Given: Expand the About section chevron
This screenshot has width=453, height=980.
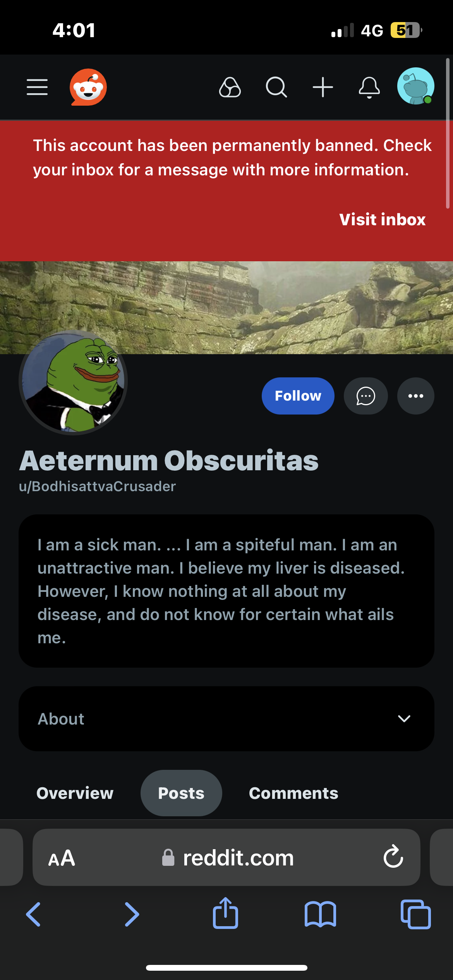Looking at the screenshot, I should pyautogui.click(x=404, y=719).
